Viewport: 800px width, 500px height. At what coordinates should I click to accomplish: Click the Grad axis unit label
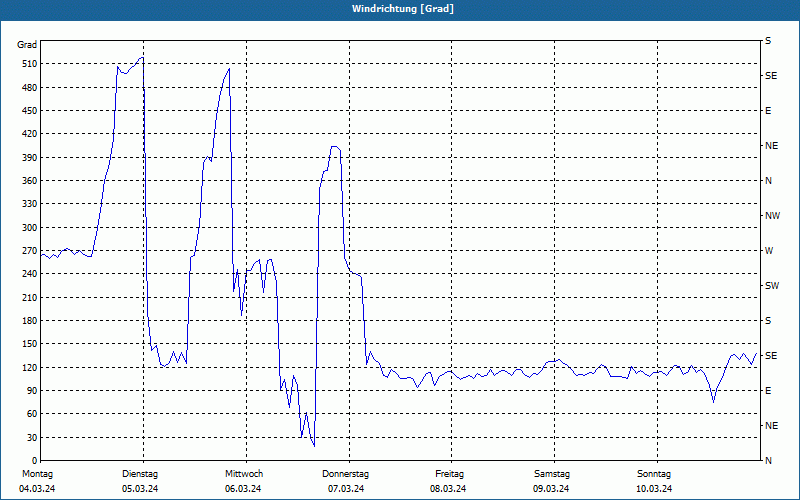pyautogui.click(x=27, y=45)
